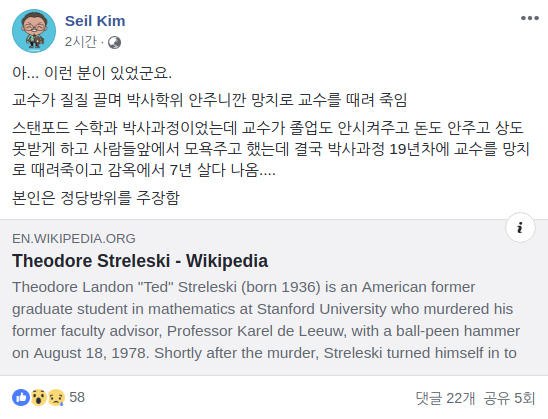Open Seil Kim's profile name link
Viewport: 548px width, 419px height.
pos(95,21)
